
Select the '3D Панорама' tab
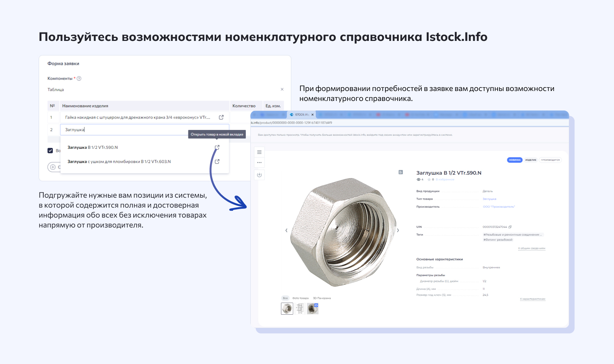pyautogui.click(x=322, y=297)
